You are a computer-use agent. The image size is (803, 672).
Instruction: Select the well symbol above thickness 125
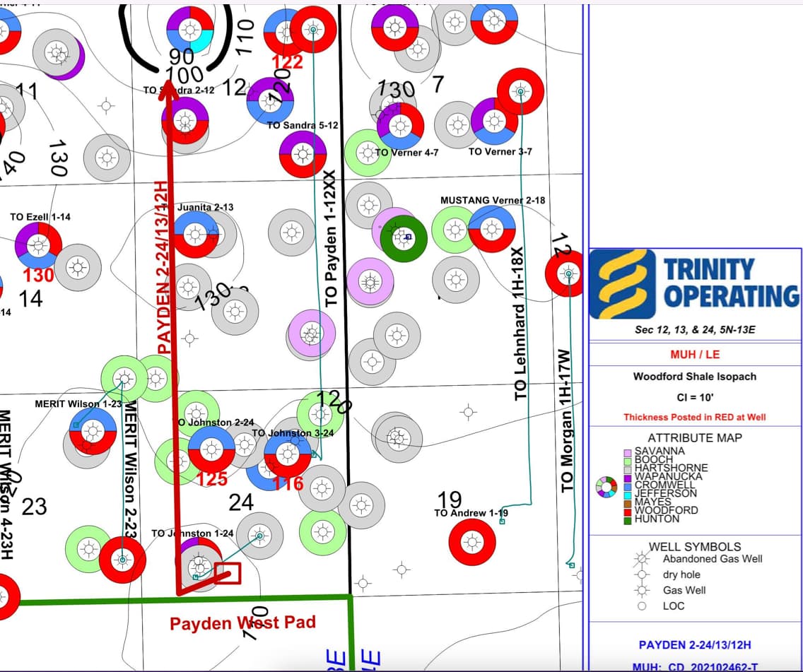point(211,449)
